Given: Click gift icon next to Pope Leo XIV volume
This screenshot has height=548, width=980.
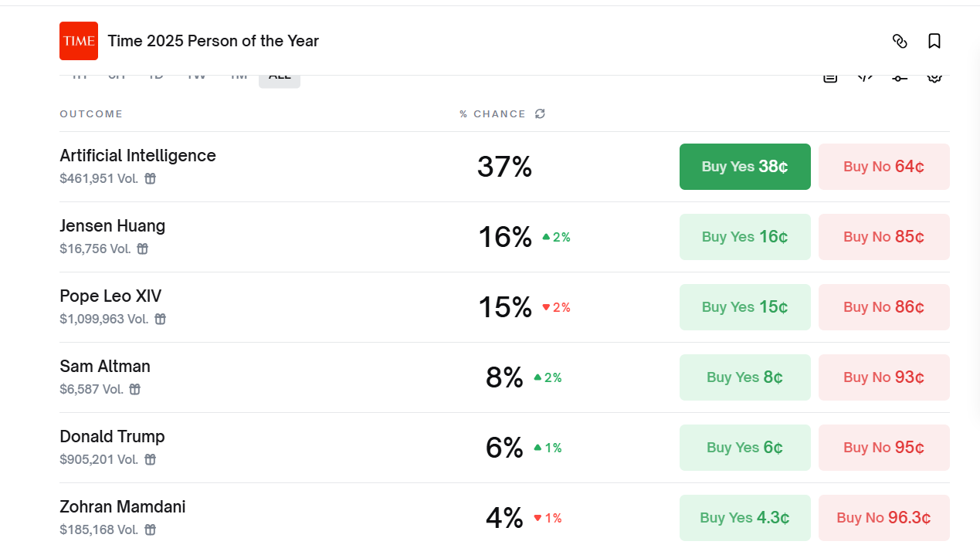Looking at the screenshot, I should tap(161, 319).
